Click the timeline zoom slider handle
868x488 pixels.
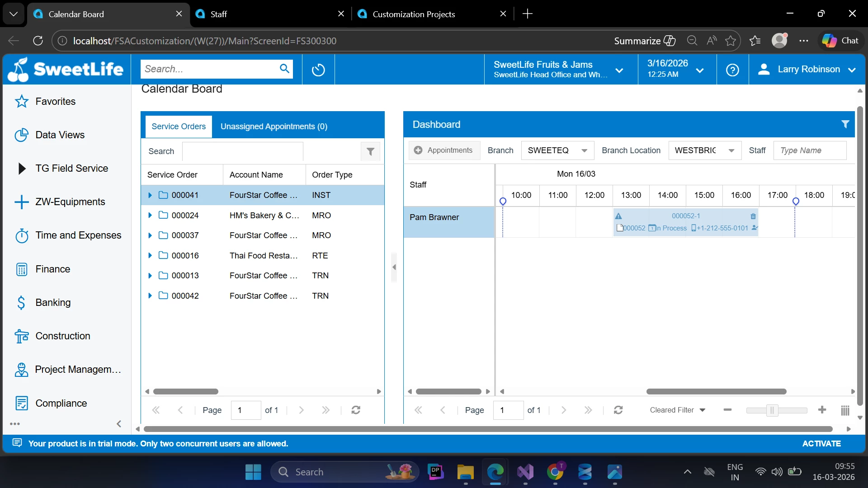pos(772,410)
